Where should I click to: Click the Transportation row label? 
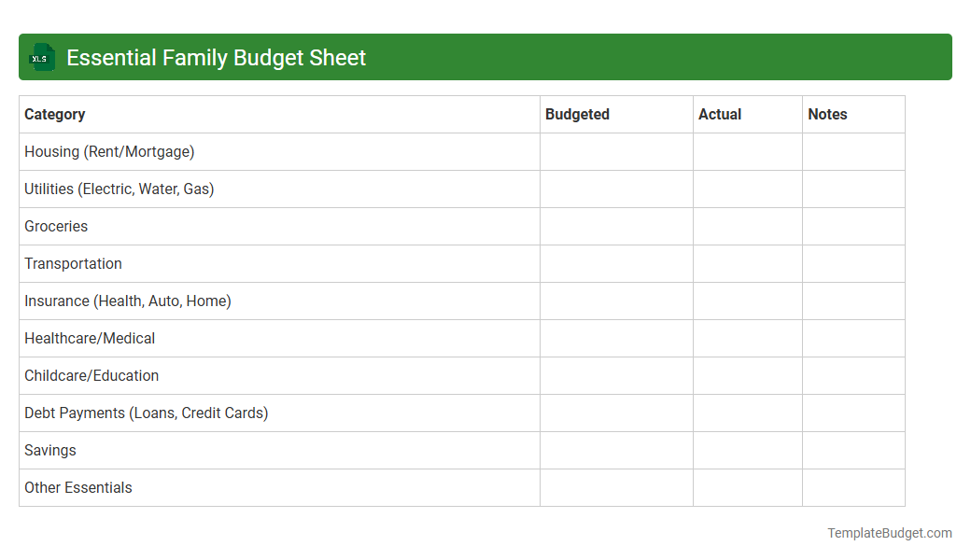click(73, 263)
